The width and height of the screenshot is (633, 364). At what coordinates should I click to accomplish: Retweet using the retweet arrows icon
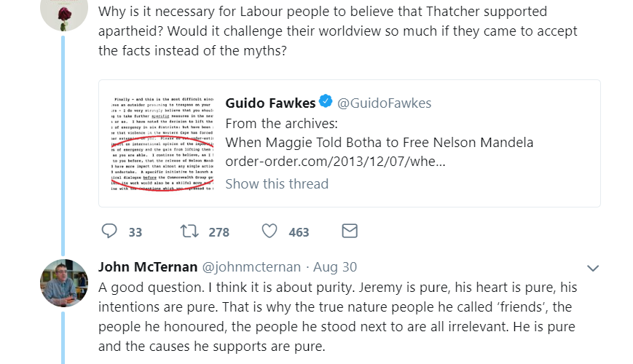189,232
